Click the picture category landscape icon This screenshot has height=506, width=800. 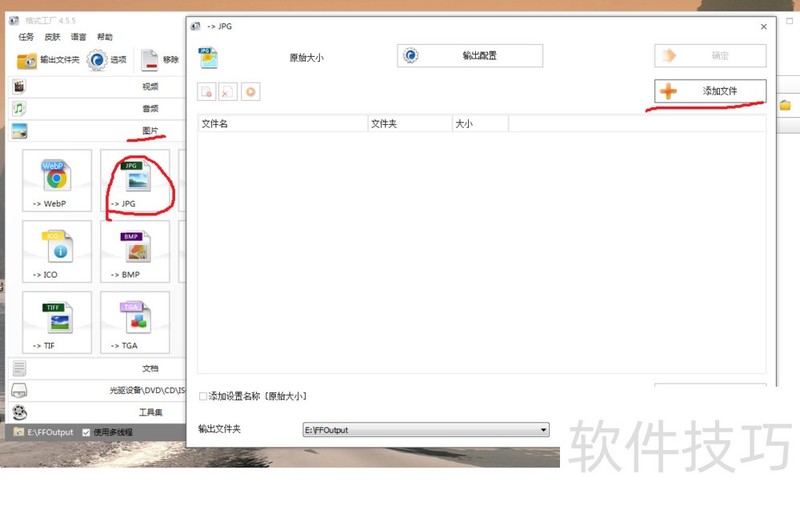19,131
